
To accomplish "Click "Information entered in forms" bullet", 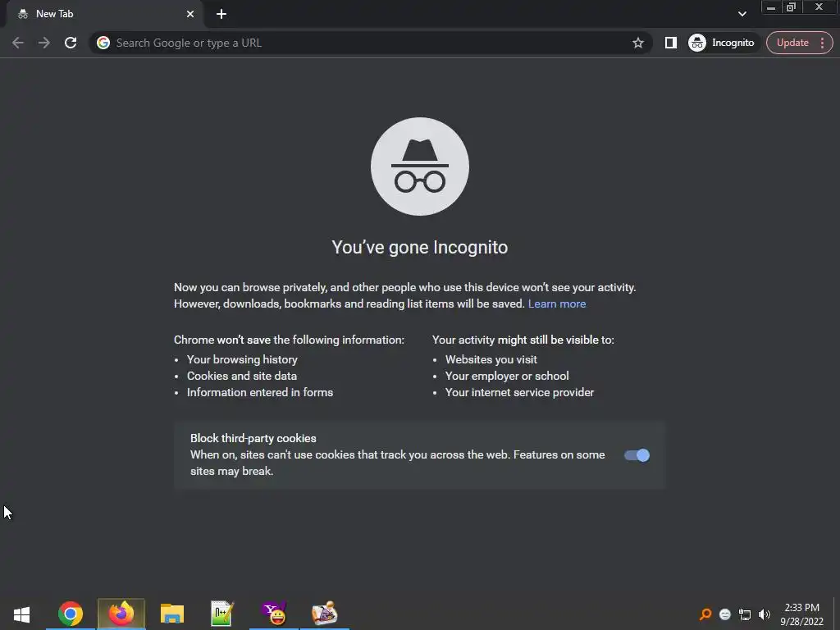I will (260, 393).
